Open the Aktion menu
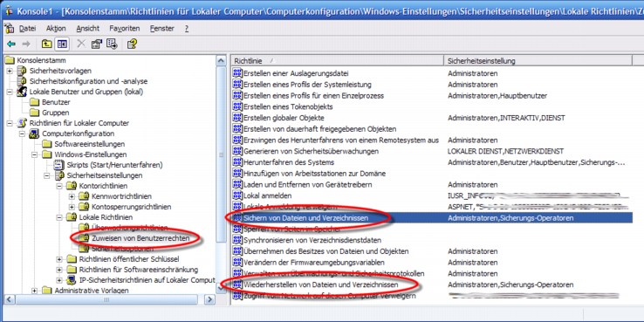The image size is (644, 322). 56,28
